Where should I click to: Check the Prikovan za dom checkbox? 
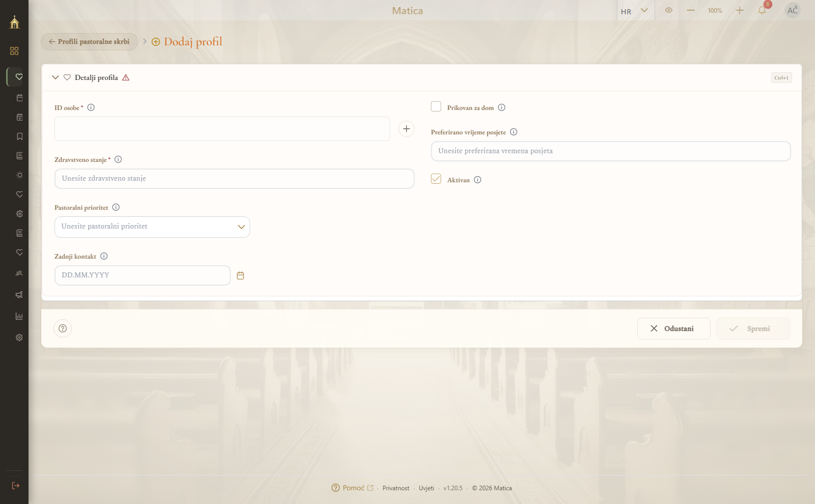tap(436, 106)
